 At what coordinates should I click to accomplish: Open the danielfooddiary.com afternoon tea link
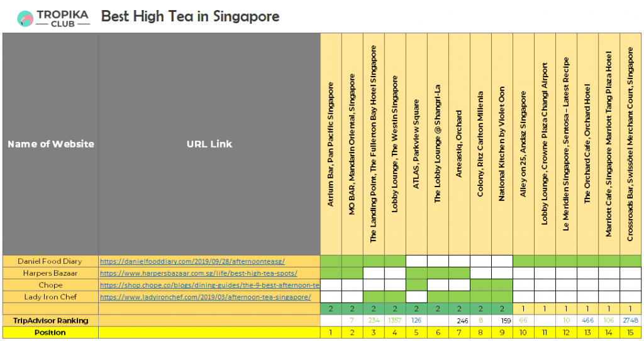(192, 261)
